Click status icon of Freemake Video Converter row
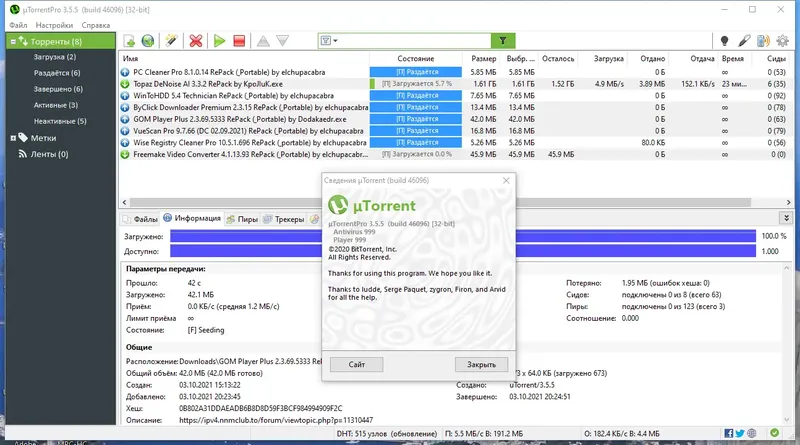 125,155
